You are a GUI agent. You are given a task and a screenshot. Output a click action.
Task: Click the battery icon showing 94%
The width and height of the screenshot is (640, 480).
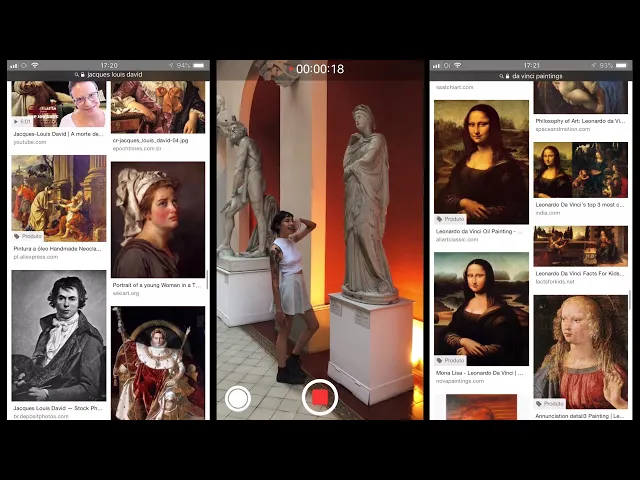[199, 65]
